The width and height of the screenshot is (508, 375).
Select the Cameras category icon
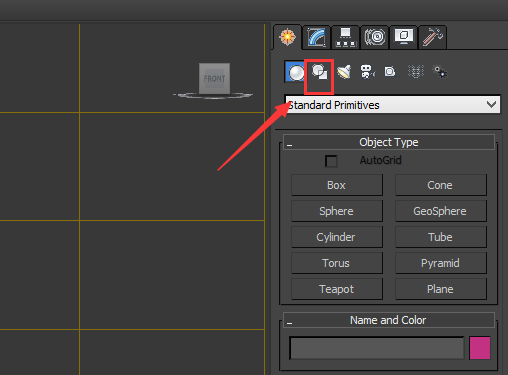368,71
